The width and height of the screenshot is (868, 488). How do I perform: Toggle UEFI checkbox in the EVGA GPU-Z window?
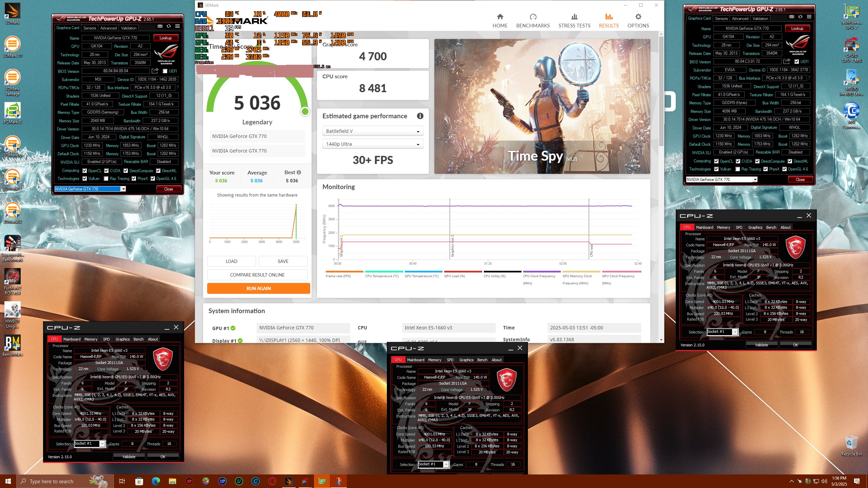[796, 62]
